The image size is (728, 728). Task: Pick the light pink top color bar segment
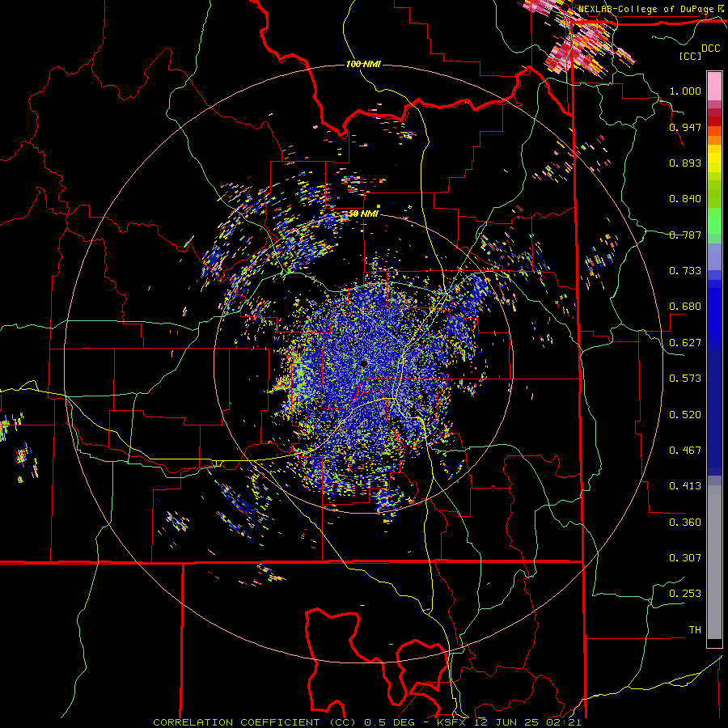click(714, 87)
